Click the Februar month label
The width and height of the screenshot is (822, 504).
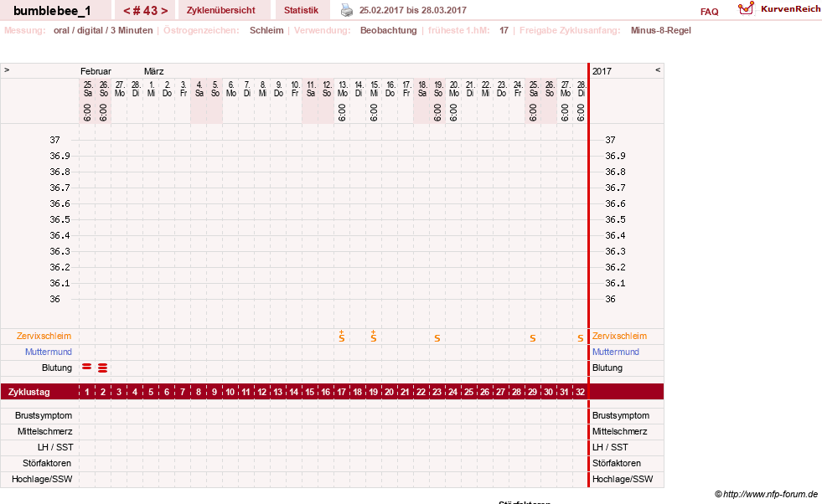pyautogui.click(x=96, y=71)
